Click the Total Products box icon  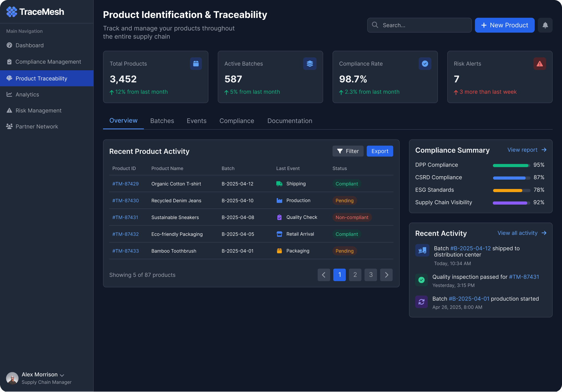click(x=196, y=64)
